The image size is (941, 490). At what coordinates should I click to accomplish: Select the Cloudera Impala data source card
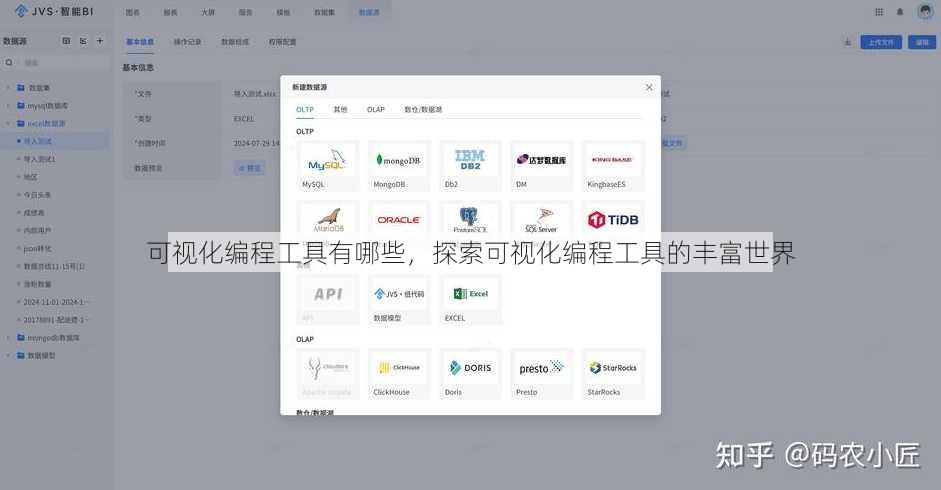328,374
